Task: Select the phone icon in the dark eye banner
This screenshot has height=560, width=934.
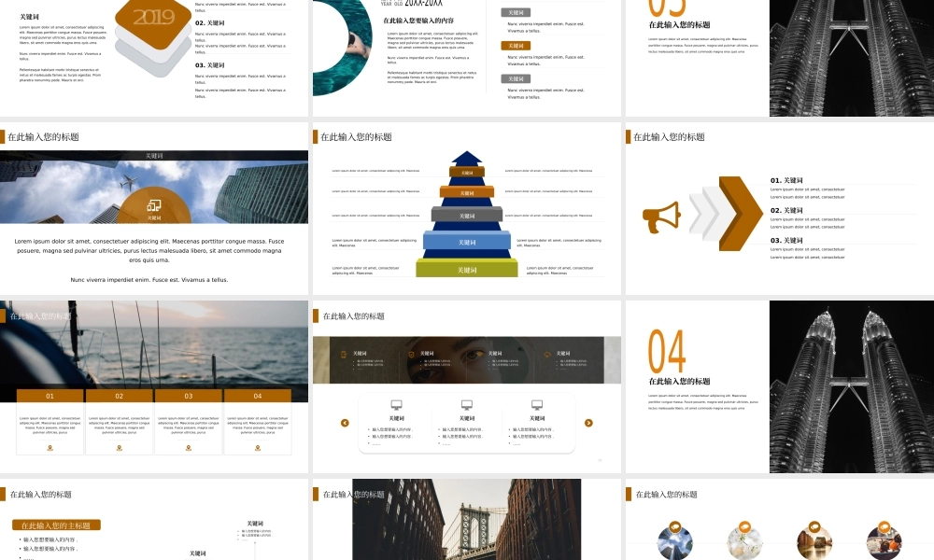Action: pyautogui.click(x=344, y=355)
